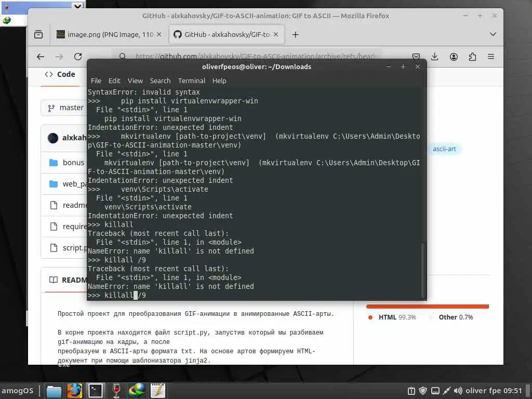The image size is (532, 399).
Task: Open notepad text editor from taskbar
Action: point(158,391)
